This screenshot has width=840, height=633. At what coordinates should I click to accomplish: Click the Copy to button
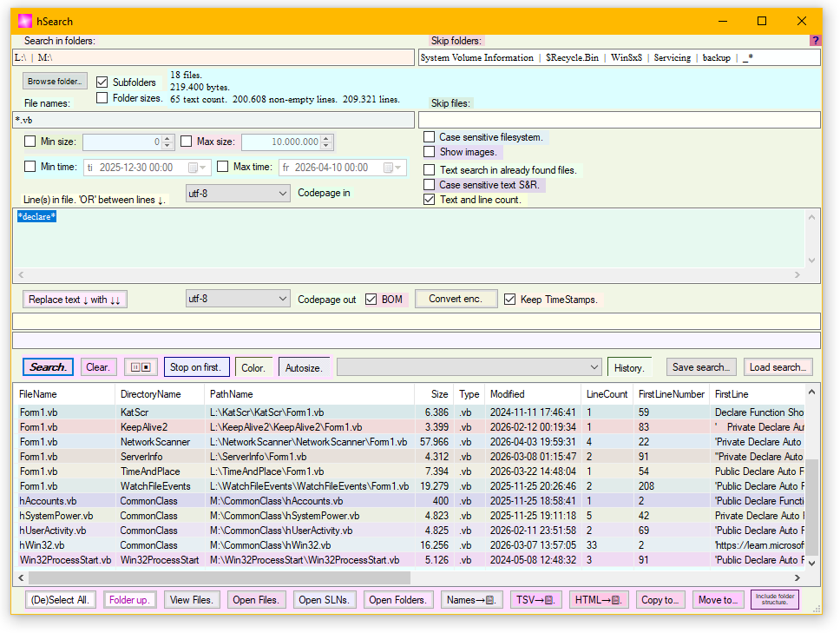tap(660, 600)
